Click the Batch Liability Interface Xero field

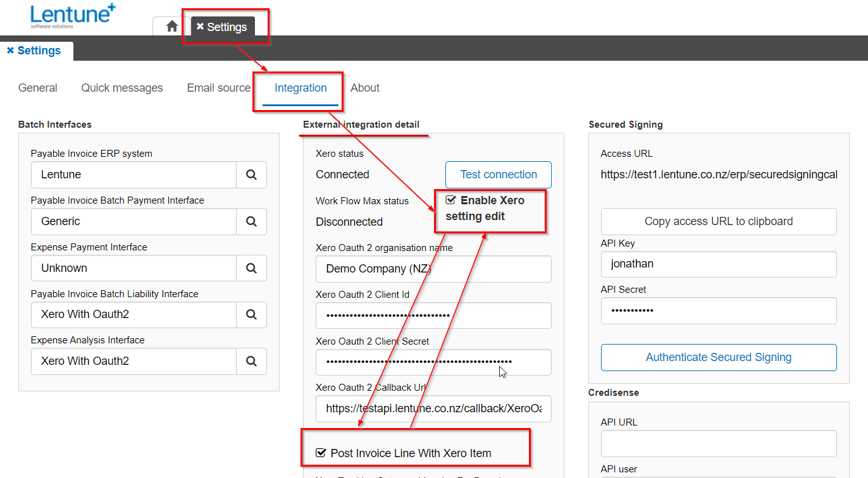click(x=133, y=314)
